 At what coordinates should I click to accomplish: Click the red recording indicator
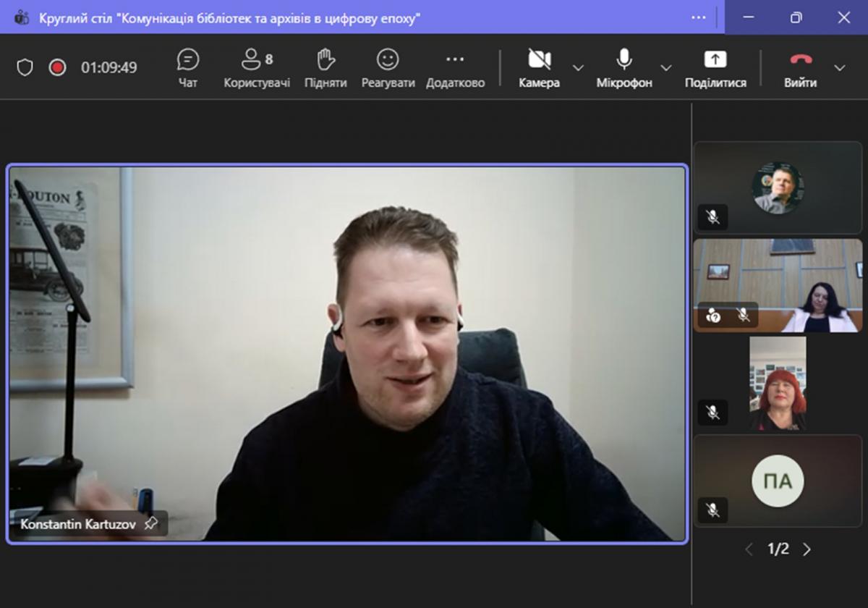click(57, 67)
